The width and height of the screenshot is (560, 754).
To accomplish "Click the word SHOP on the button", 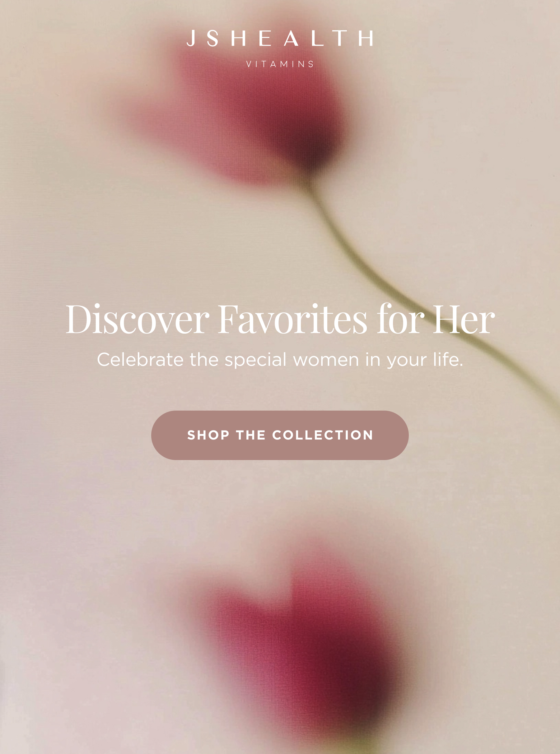I will [x=208, y=435].
